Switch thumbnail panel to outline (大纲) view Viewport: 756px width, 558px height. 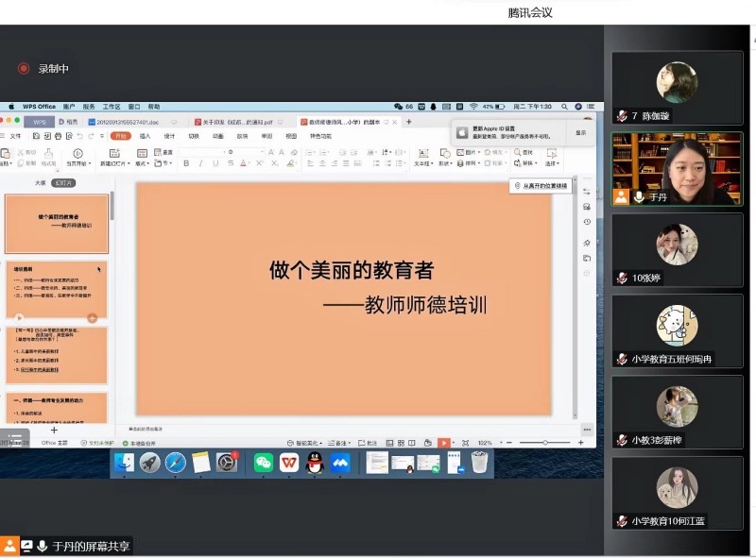point(41,183)
